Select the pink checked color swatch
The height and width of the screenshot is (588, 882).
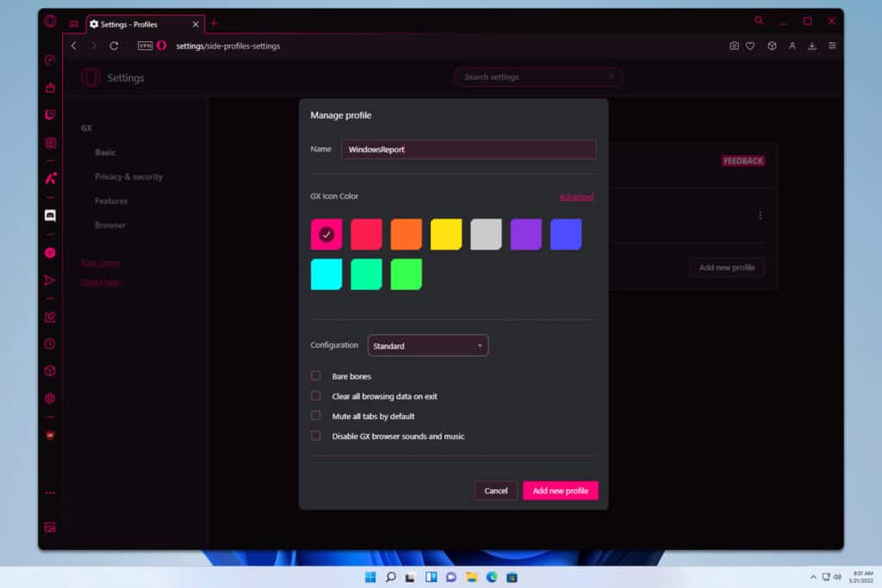[326, 234]
